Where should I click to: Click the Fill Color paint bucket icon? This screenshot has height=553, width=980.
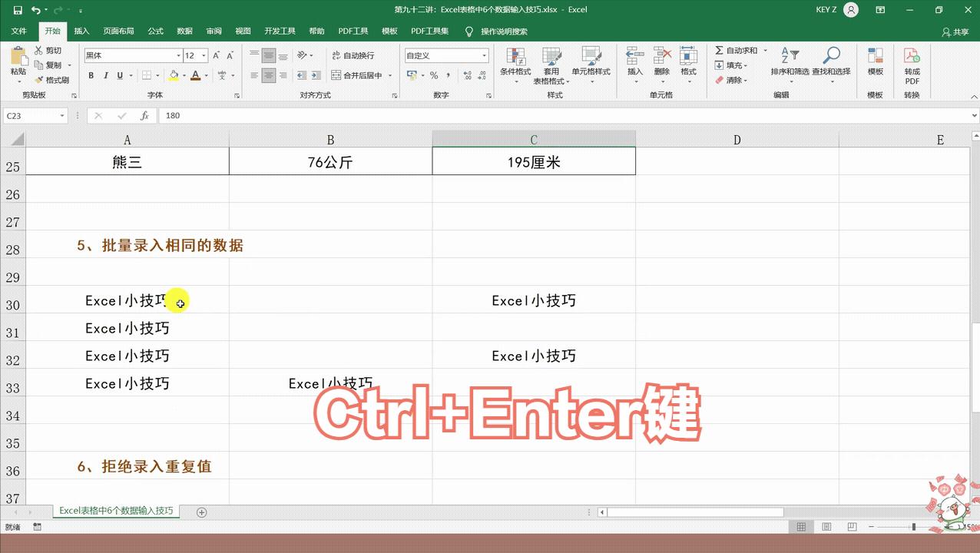pos(174,75)
